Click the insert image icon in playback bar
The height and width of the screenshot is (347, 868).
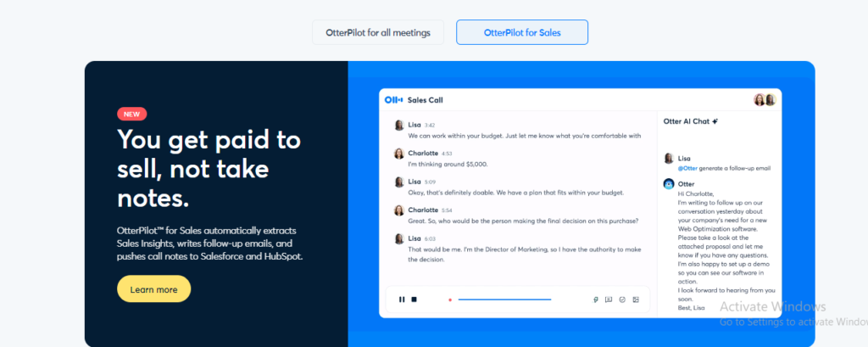(x=636, y=299)
